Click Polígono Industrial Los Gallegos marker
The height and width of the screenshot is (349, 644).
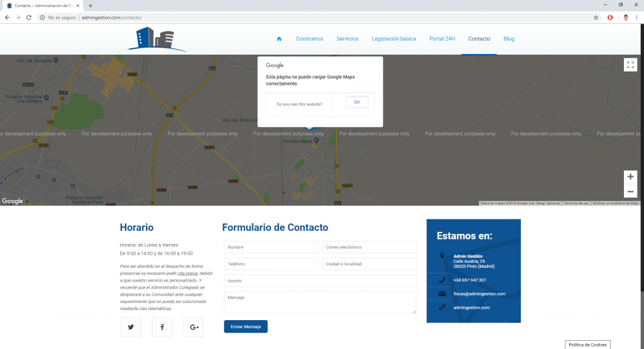pyautogui.click(x=47, y=97)
